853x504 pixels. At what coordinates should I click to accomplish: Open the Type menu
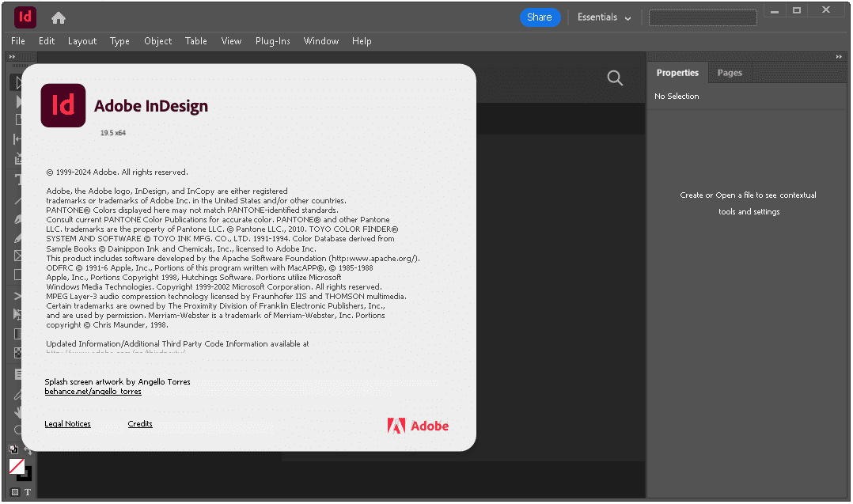point(119,41)
